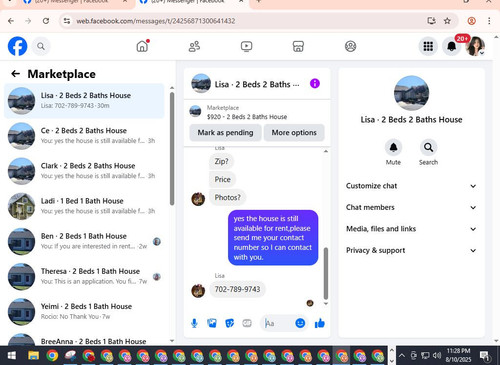Open the Groups icon in top navigation
Screen dimensions: 500x365
coord(350,46)
